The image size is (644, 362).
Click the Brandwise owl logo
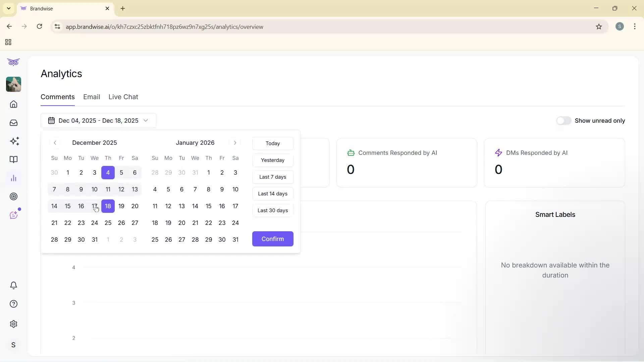(x=13, y=62)
